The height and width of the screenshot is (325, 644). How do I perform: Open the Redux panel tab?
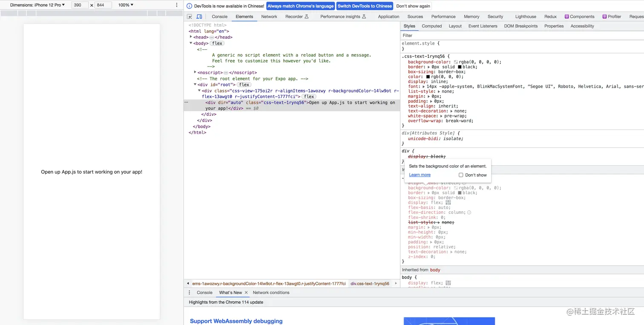[550, 17]
